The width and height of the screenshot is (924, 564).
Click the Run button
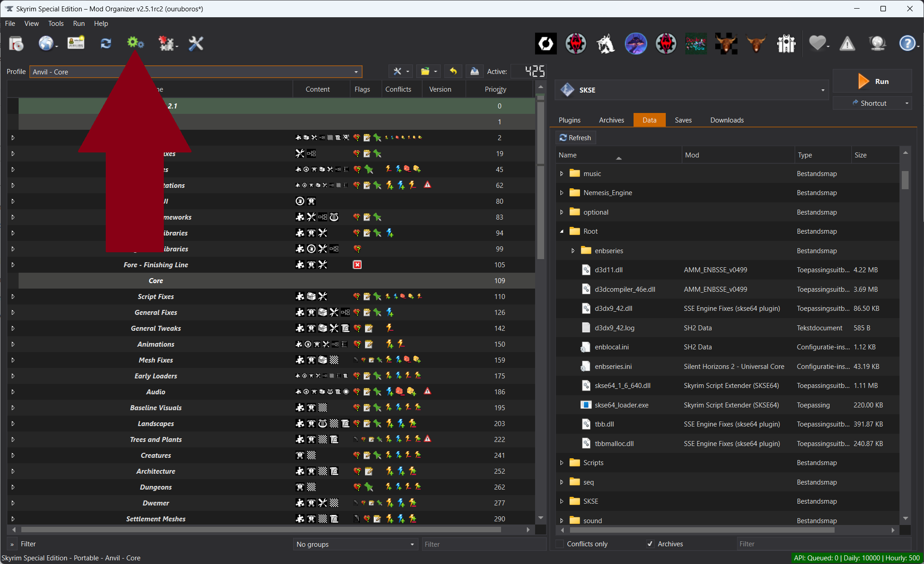[872, 81]
